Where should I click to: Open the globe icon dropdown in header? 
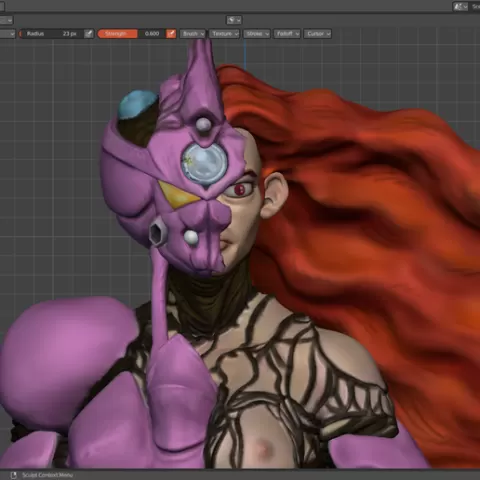(234, 20)
